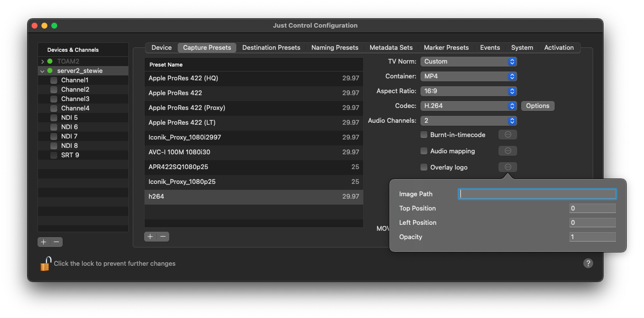Screen dimensions: 644x318
Task: Collapse the server2_stewie device tree
Action: click(x=42, y=71)
